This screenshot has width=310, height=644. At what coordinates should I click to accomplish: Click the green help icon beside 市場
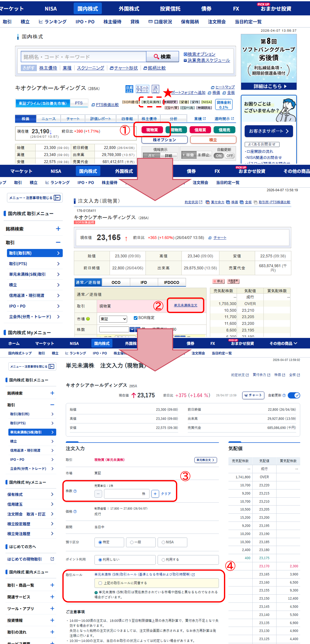(88, 319)
